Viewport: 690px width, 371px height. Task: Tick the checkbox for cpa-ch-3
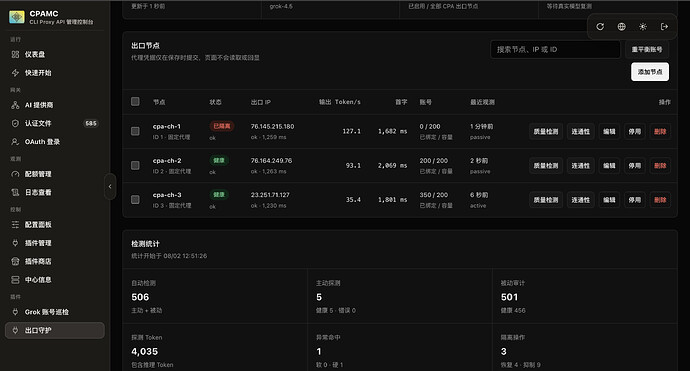135,200
